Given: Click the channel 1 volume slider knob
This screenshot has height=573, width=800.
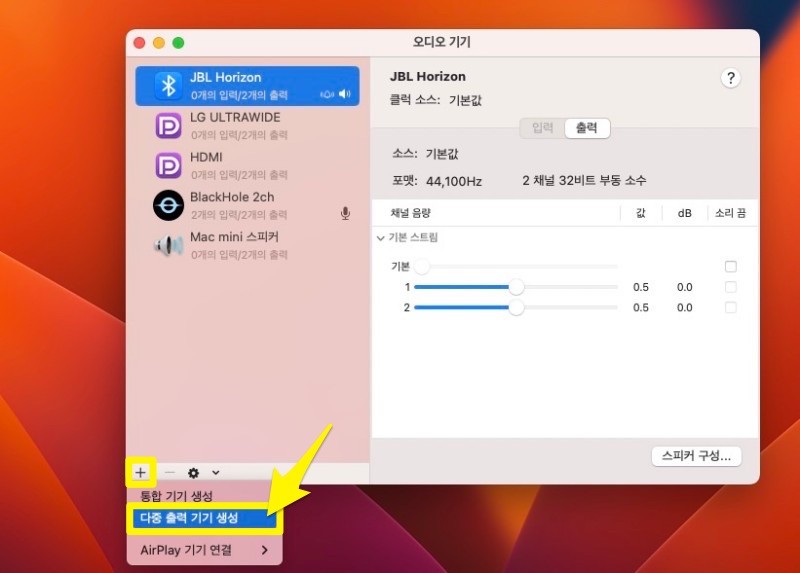Looking at the screenshot, I should pyautogui.click(x=516, y=287).
